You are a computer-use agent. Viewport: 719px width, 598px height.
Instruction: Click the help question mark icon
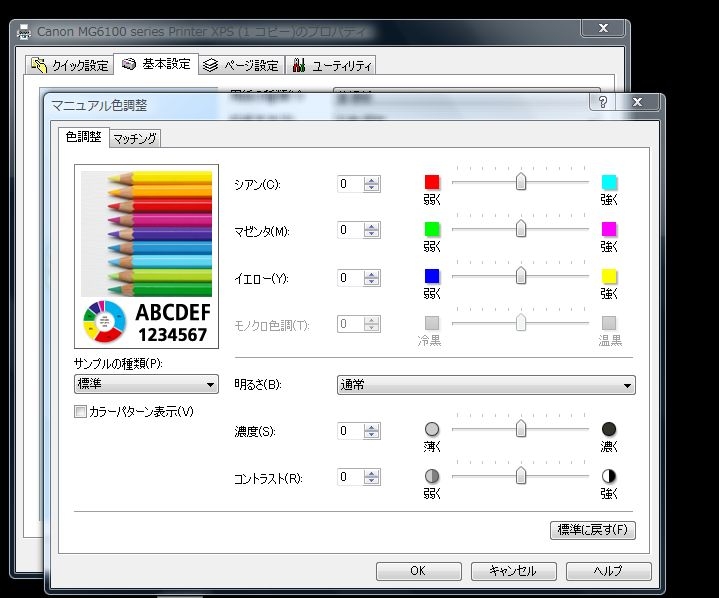603,102
